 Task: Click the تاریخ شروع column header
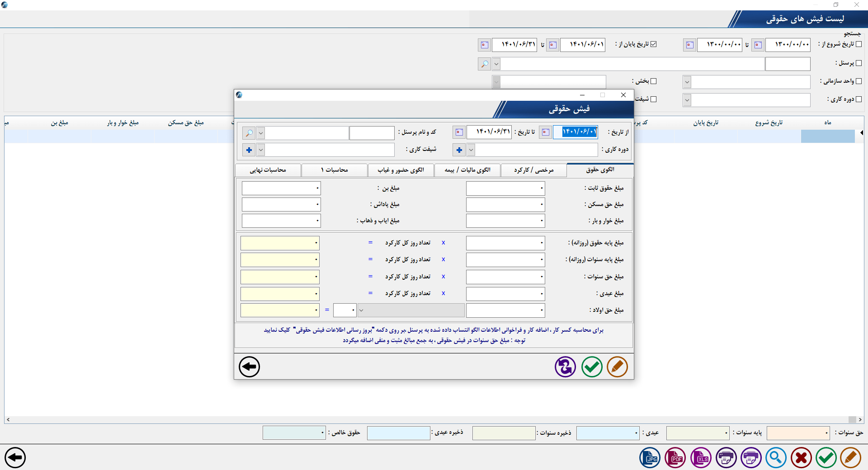769,123
